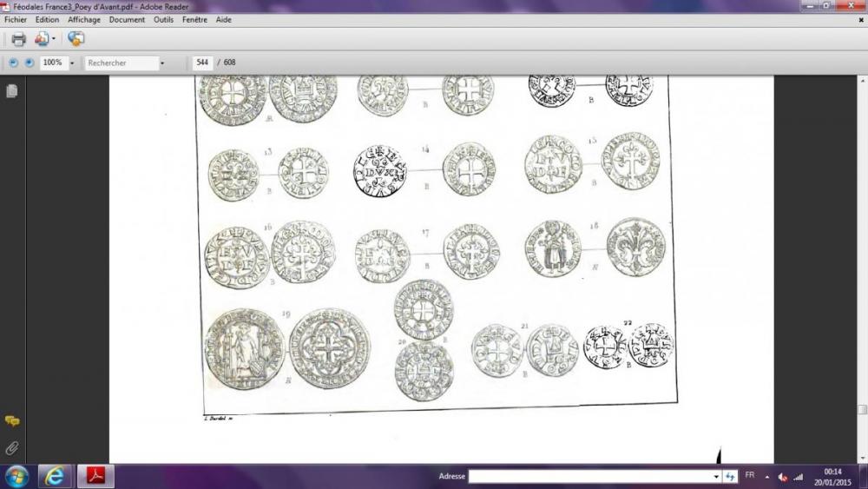This screenshot has width=868, height=489.
Task: Click the Minimize window button
Action: tap(811, 5)
